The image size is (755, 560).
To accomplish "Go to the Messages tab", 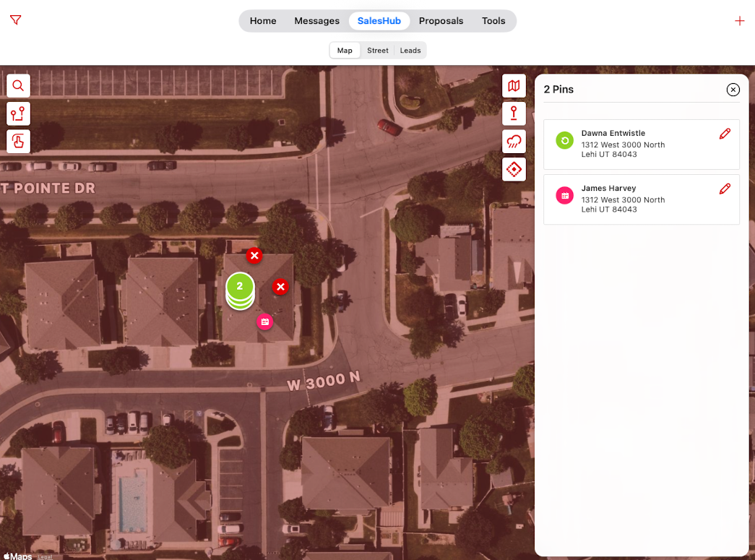I will 316,21.
